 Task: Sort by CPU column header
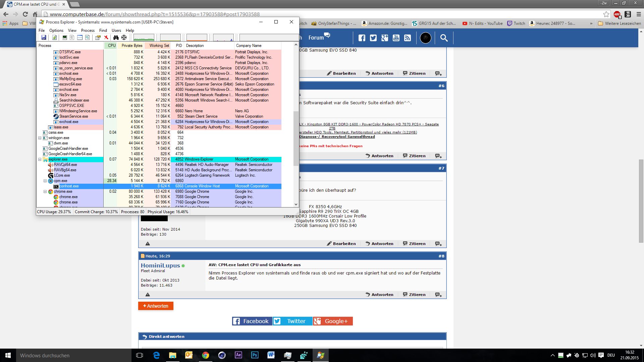tap(111, 46)
